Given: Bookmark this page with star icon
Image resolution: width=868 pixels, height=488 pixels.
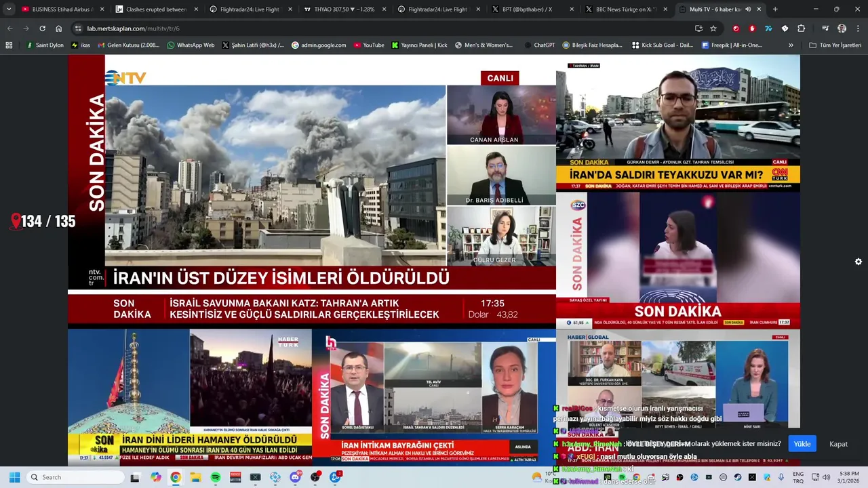Looking at the screenshot, I should pyautogui.click(x=713, y=28).
